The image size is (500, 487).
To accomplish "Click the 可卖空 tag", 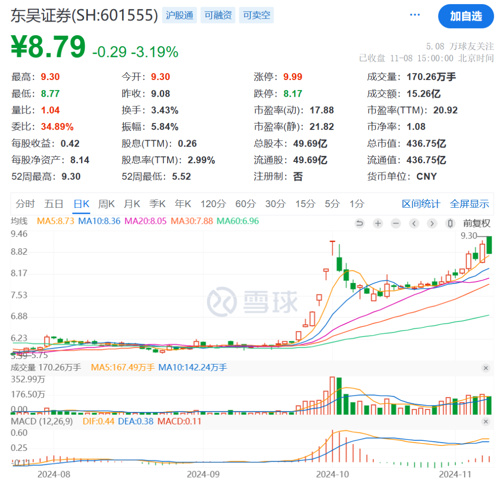I will (256, 15).
